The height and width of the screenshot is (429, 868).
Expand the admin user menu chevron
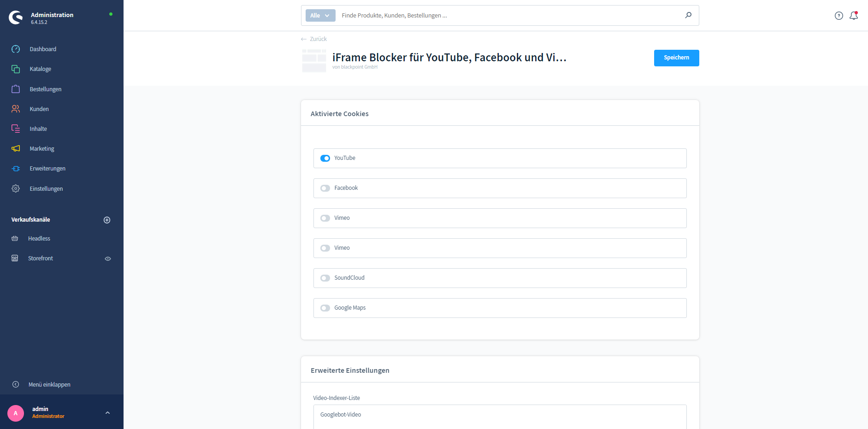click(107, 413)
